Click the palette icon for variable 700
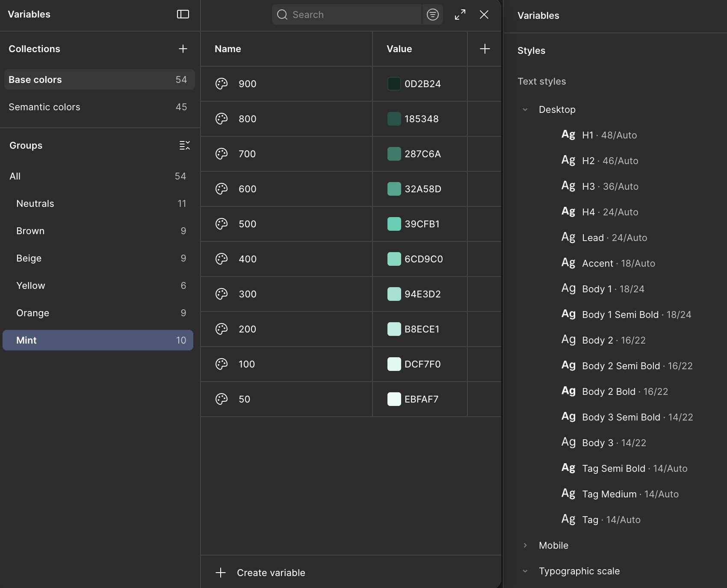727x588 pixels. (222, 154)
